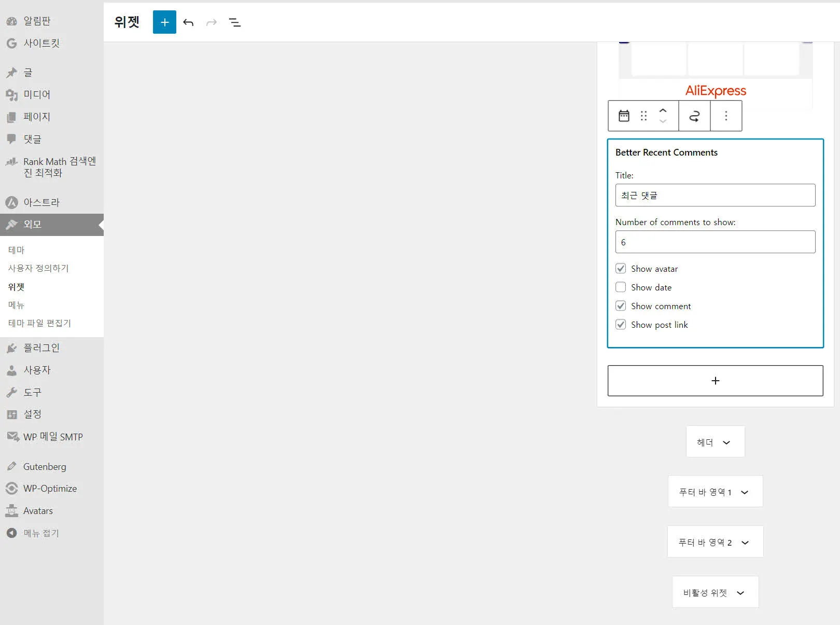Click the add block plus button below widget

[x=715, y=381]
